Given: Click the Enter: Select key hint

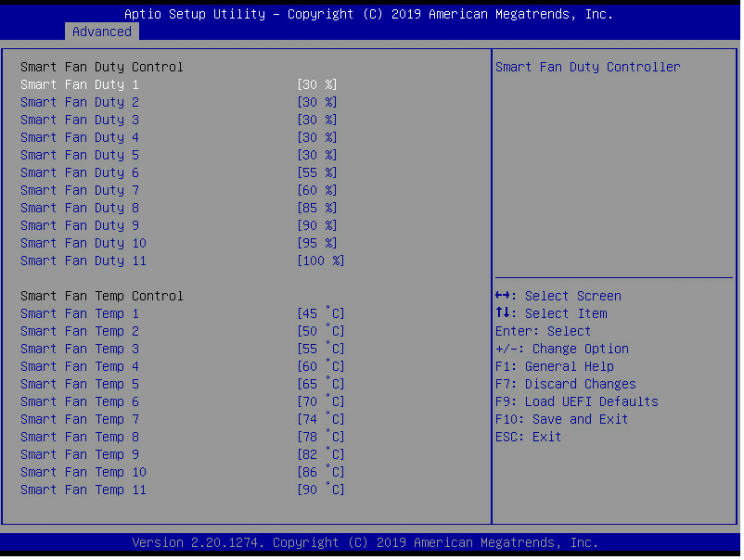Looking at the screenshot, I should point(543,331).
